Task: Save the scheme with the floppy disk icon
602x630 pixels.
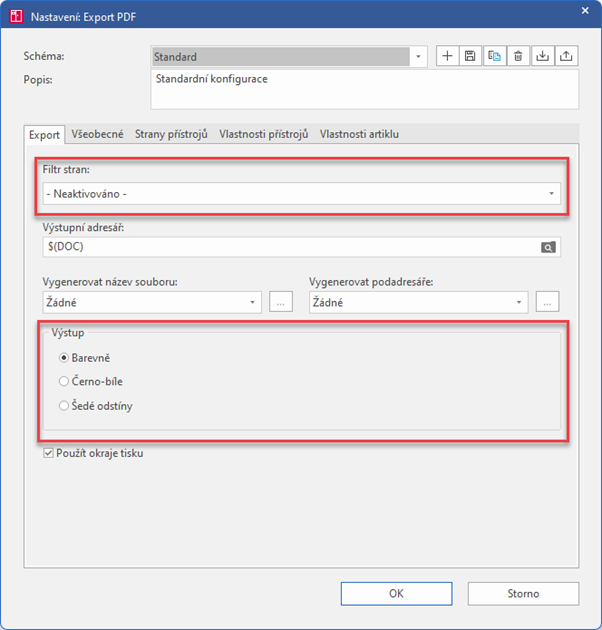Action: pyautogui.click(x=470, y=57)
